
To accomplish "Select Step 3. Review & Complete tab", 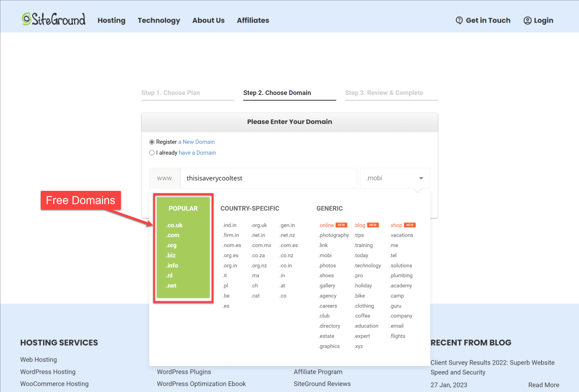I will [x=384, y=93].
